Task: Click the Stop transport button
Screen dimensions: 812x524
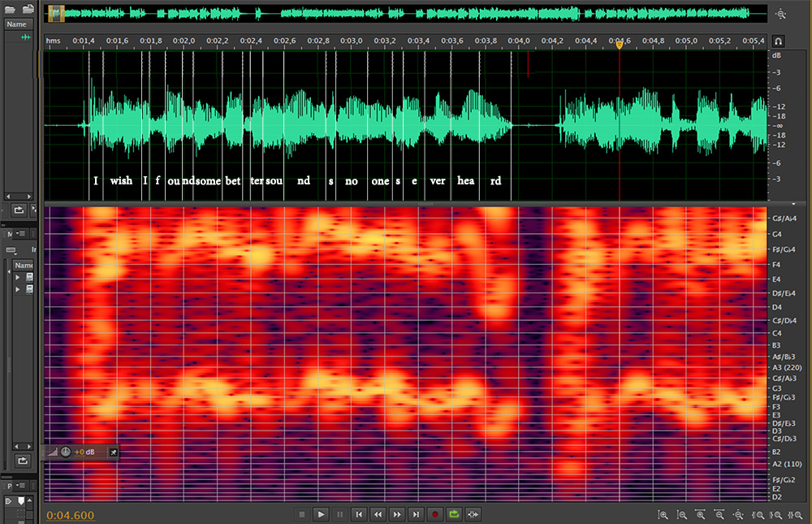Action: tap(302, 514)
